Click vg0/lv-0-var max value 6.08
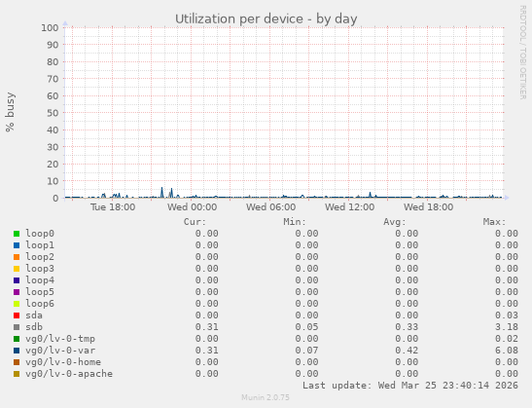The height and width of the screenshot is (408, 532). pyautogui.click(x=507, y=351)
